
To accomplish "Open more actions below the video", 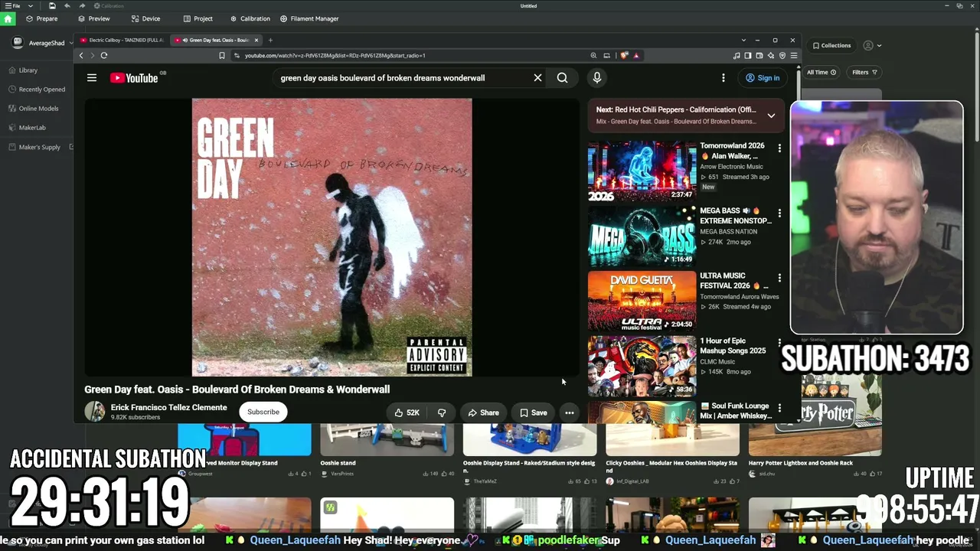I will click(x=570, y=412).
